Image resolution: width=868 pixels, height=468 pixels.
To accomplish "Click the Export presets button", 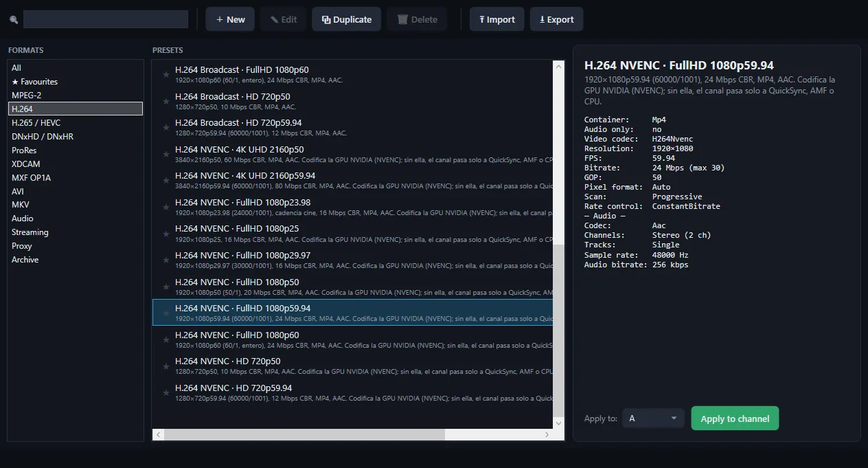I will pyautogui.click(x=557, y=19).
